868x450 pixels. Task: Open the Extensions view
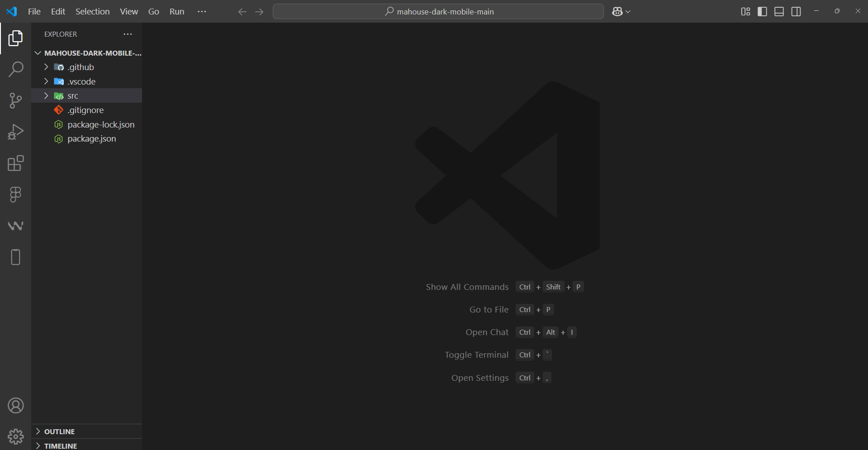click(15, 163)
